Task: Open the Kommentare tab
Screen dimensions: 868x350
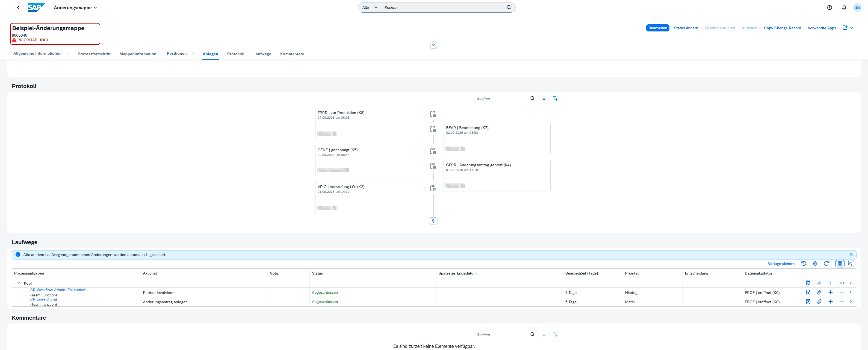Action: point(292,54)
